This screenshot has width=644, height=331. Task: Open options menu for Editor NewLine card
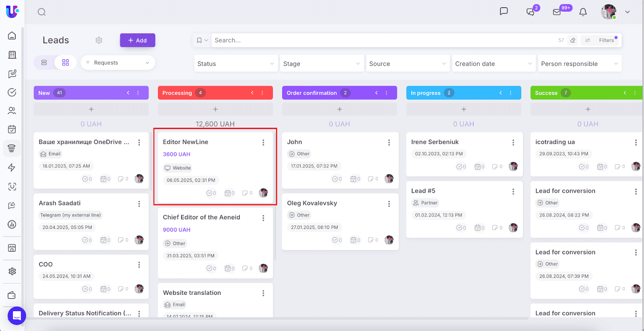[263, 142]
